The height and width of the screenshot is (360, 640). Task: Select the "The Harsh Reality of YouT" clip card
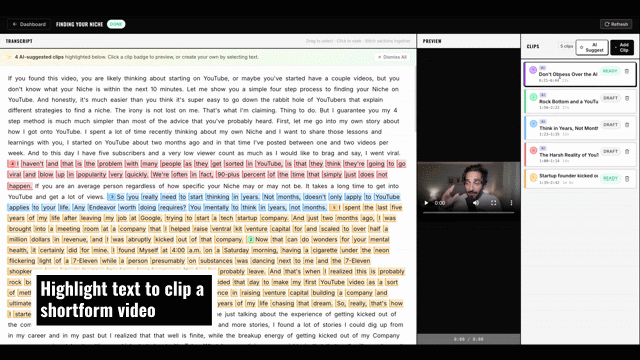point(580,154)
